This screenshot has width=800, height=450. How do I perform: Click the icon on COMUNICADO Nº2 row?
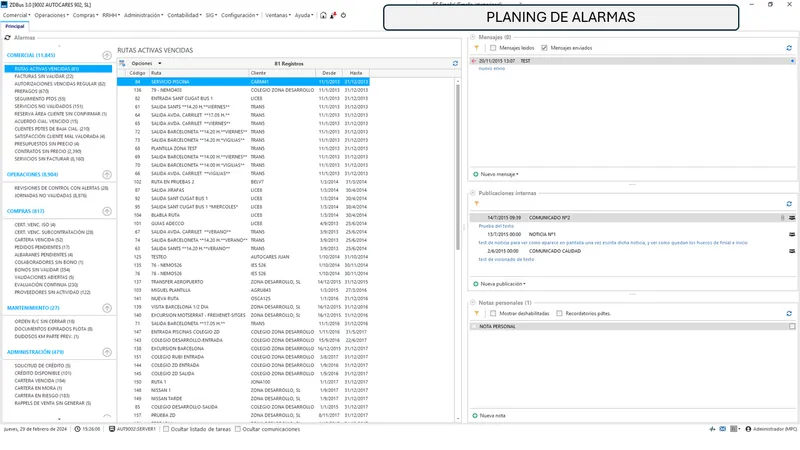[792, 218]
